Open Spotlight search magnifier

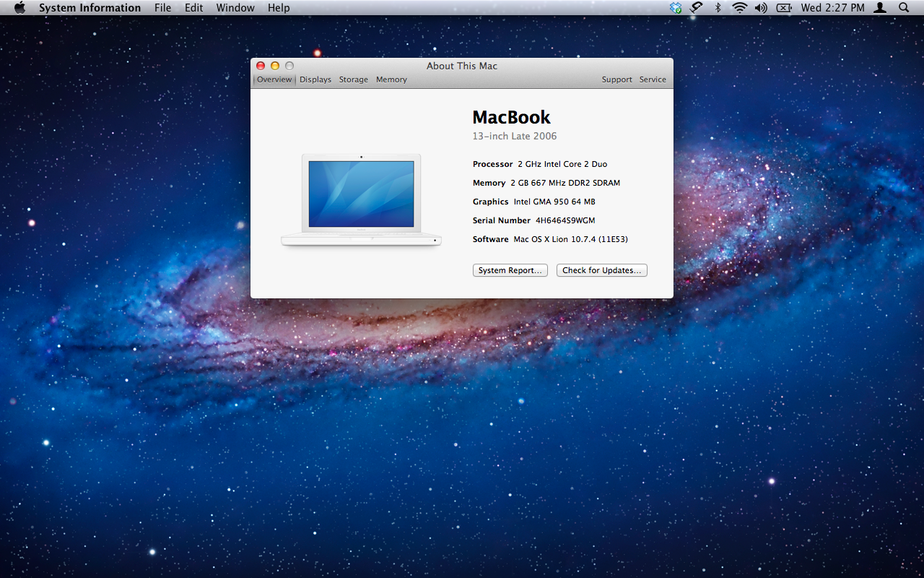pos(904,8)
